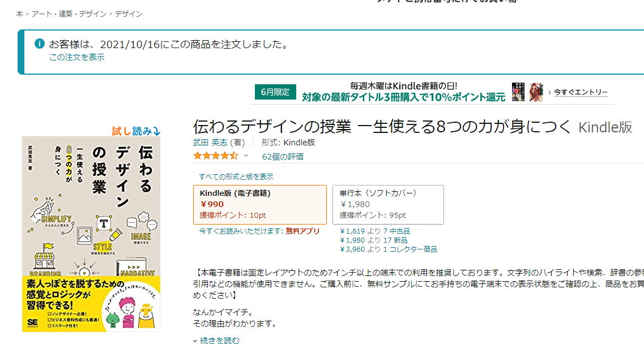The image size is (644, 349).
Task: Click 獲得ポイント: 95pt text
Action: click(373, 216)
